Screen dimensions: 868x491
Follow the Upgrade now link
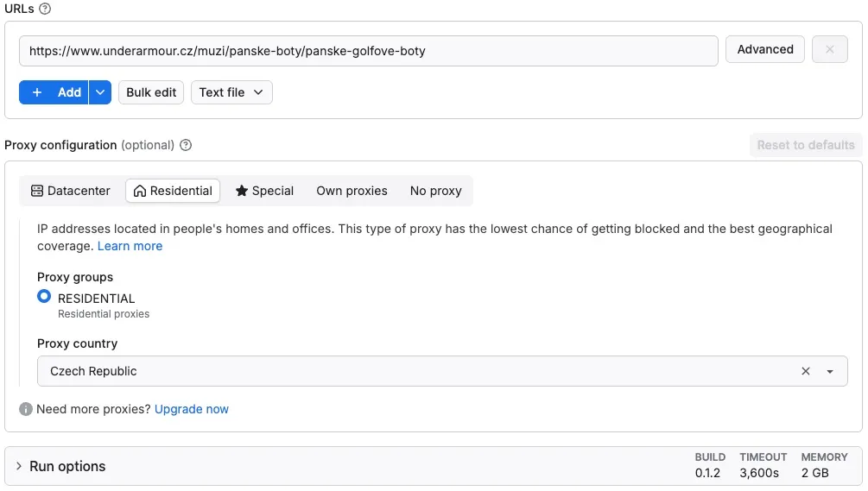[x=192, y=409]
